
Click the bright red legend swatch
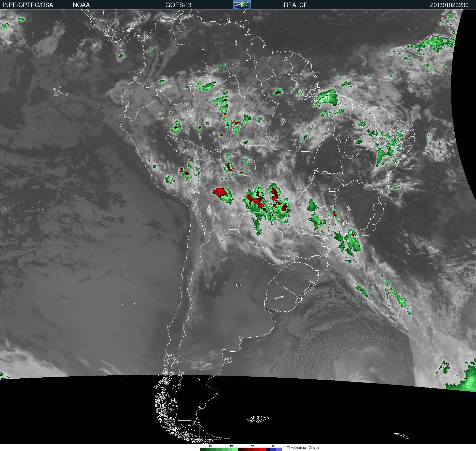click(x=263, y=449)
